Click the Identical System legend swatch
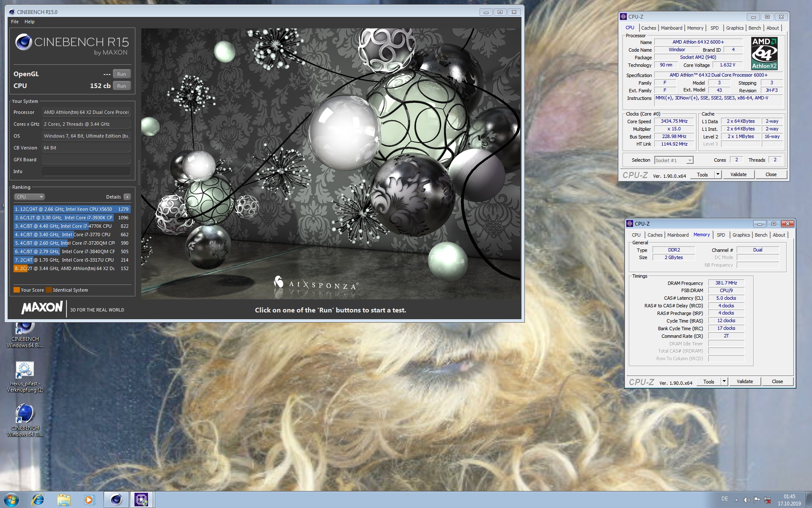 point(49,290)
